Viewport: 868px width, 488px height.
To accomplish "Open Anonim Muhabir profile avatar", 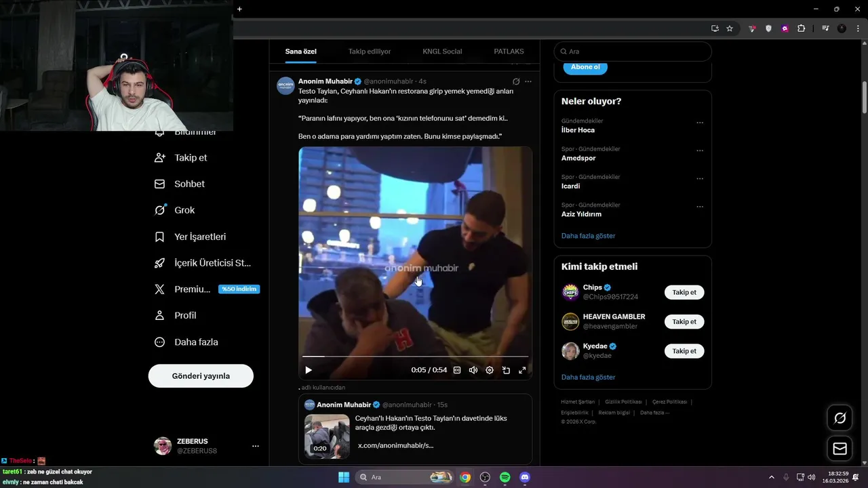I will [285, 86].
